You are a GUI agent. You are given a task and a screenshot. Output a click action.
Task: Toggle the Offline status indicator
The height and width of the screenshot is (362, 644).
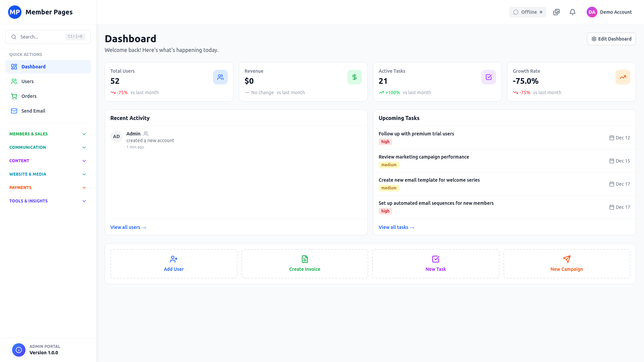coord(528,12)
